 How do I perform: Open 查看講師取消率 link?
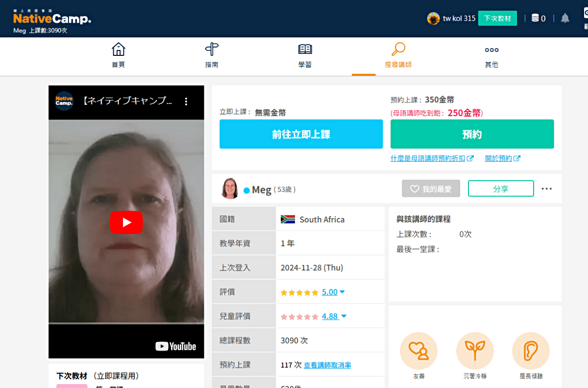pos(327,365)
